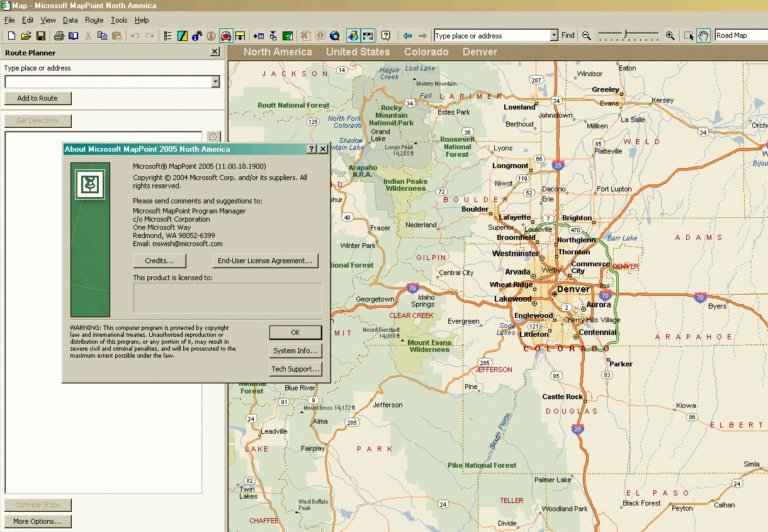Click the globe magnifier search icon
The width and height of the screenshot is (768, 532).
(335, 36)
